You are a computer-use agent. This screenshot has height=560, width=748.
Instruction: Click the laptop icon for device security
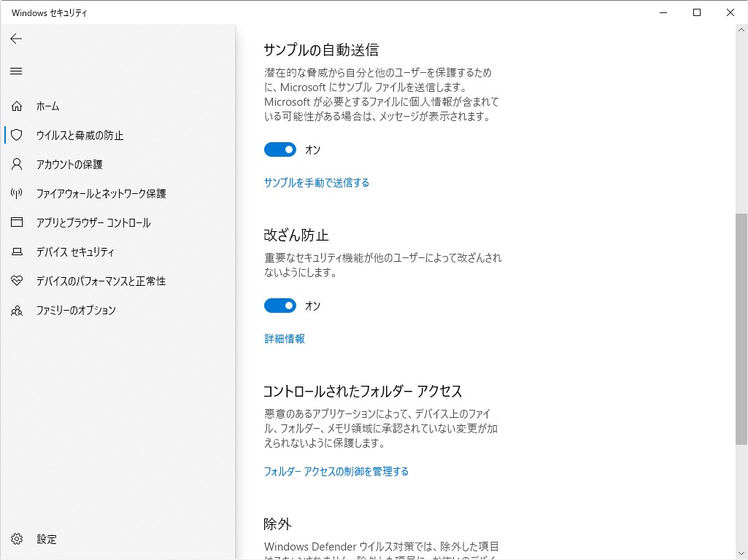click(17, 252)
